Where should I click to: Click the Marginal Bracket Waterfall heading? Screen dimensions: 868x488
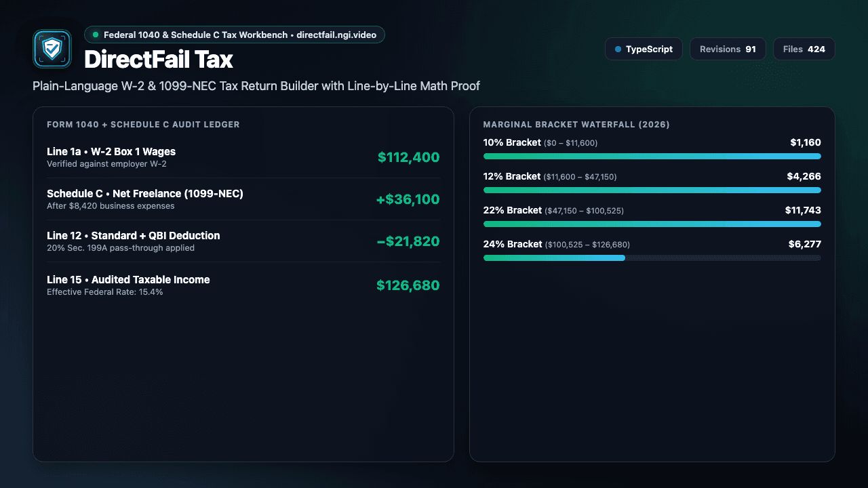pyautogui.click(x=576, y=125)
